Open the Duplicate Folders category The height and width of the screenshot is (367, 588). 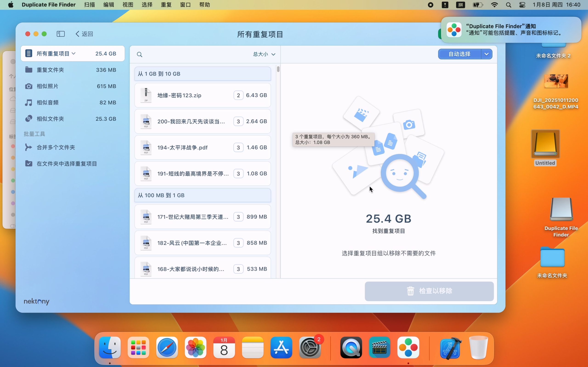pos(50,70)
